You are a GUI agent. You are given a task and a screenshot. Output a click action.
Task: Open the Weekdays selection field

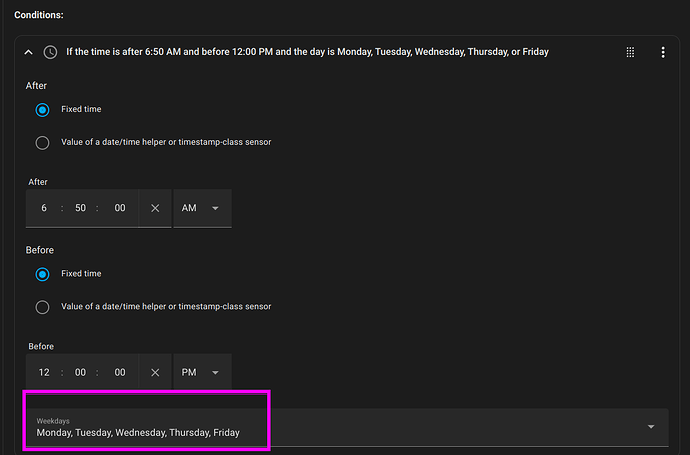point(340,427)
